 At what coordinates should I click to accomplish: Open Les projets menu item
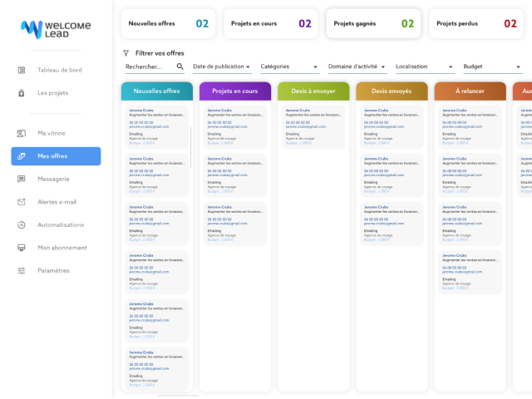click(53, 93)
